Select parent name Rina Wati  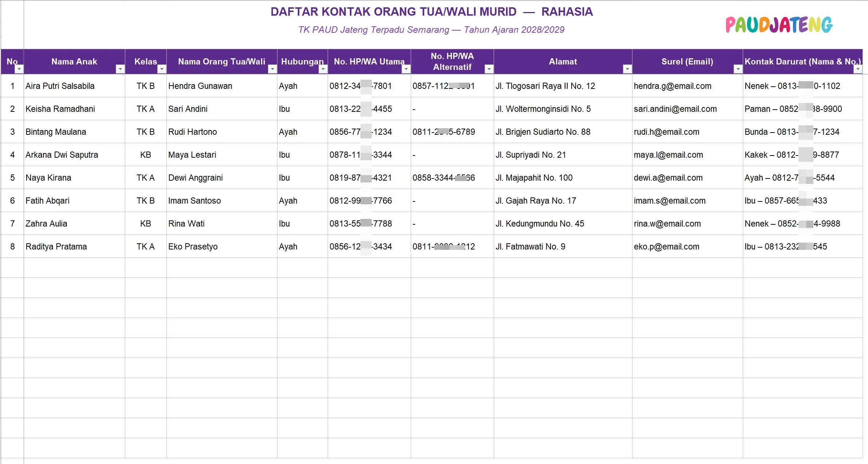coord(222,224)
